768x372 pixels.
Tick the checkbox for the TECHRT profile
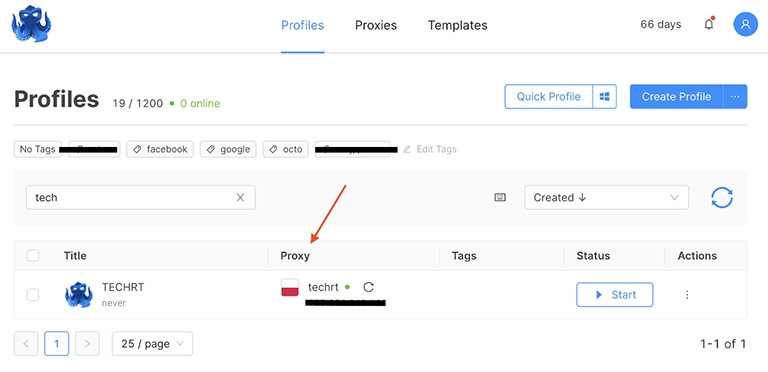(x=33, y=295)
